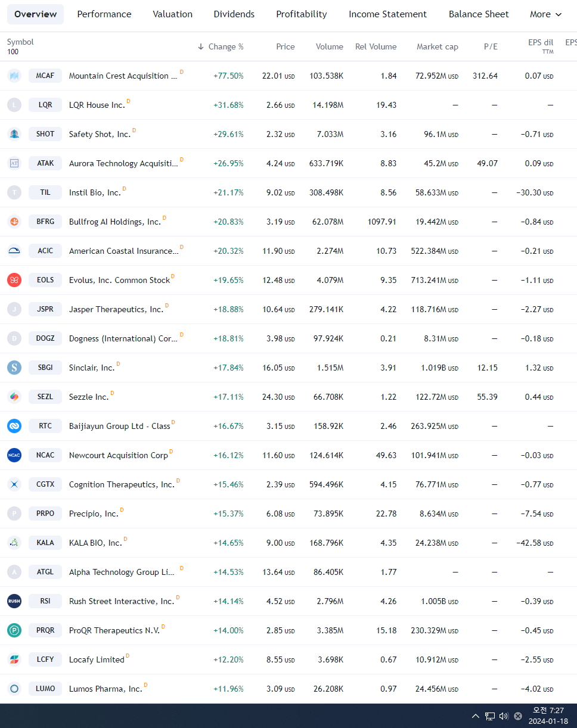Open the ProQR Therapeutics N.V. name link
This screenshot has height=728, width=577.
(114, 630)
